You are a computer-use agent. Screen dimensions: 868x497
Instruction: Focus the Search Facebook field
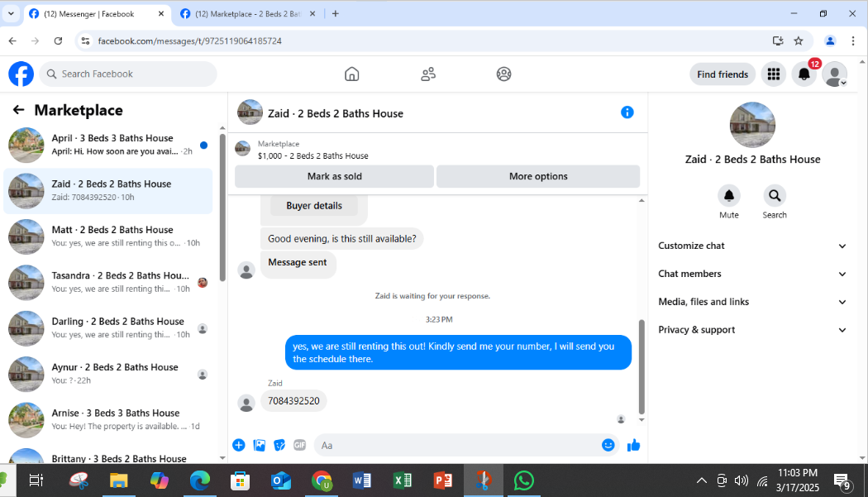128,74
